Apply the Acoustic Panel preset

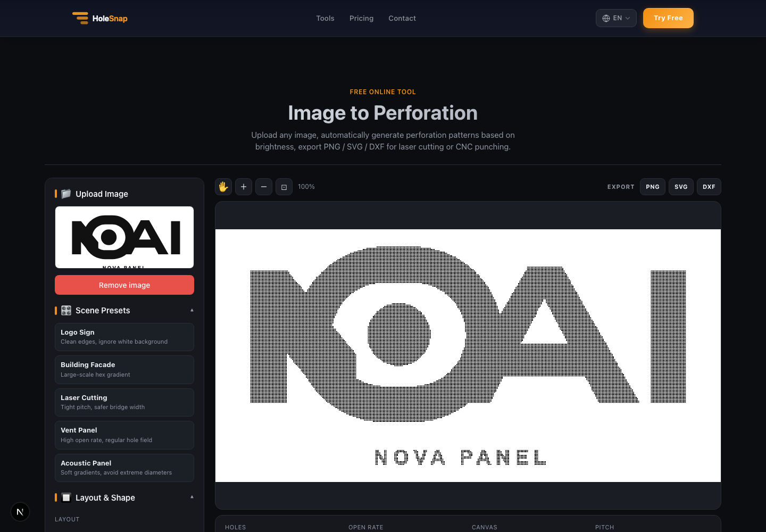(x=124, y=468)
